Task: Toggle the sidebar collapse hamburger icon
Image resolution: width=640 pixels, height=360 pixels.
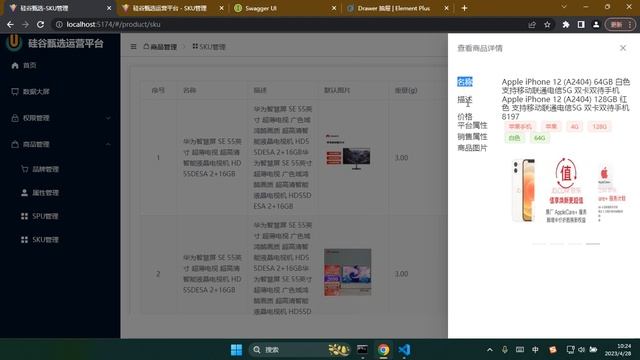Action: point(133,47)
